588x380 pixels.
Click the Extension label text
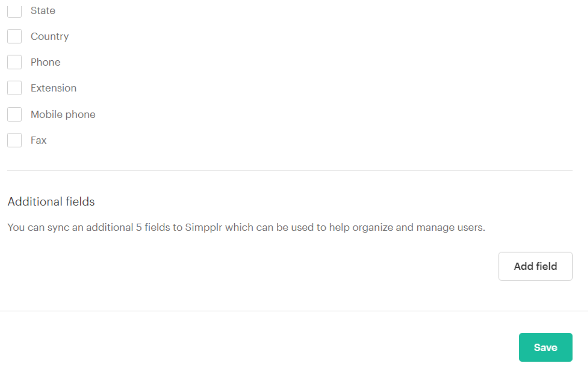pyautogui.click(x=53, y=88)
